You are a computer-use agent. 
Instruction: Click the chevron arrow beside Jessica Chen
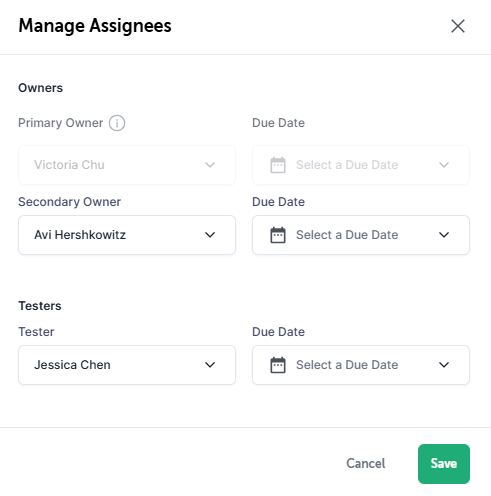[210, 365]
